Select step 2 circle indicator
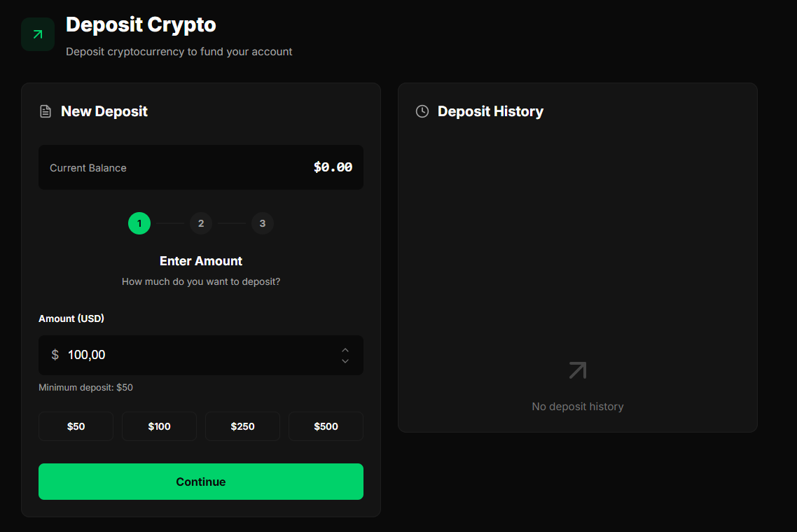 point(201,223)
